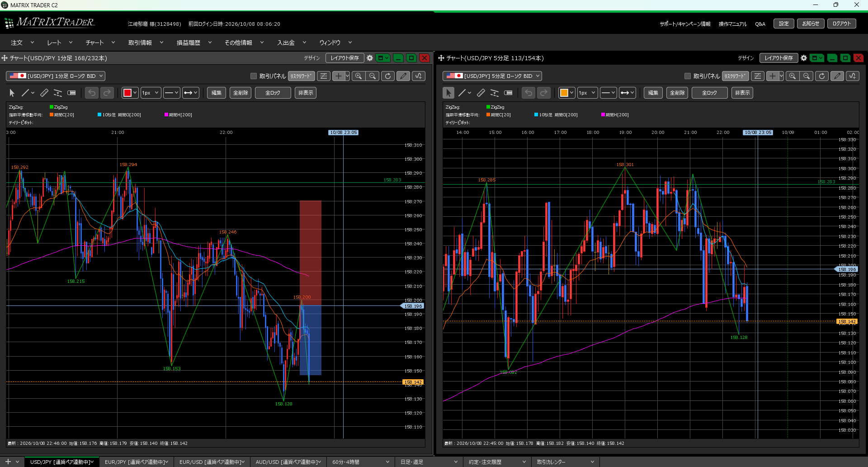Zoom in on the 5分足 chart
This screenshot has height=467, width=868.
coord(793,76)
